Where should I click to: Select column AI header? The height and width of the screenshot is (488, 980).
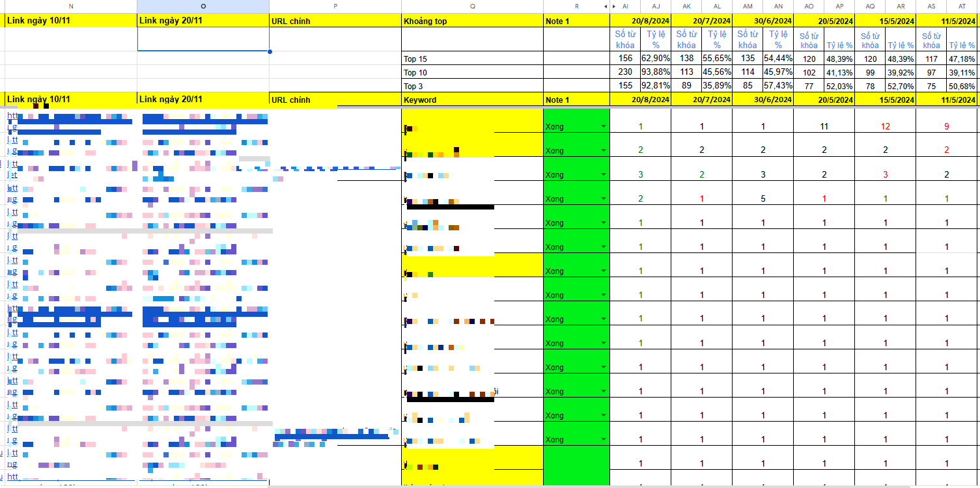(625, 6)
